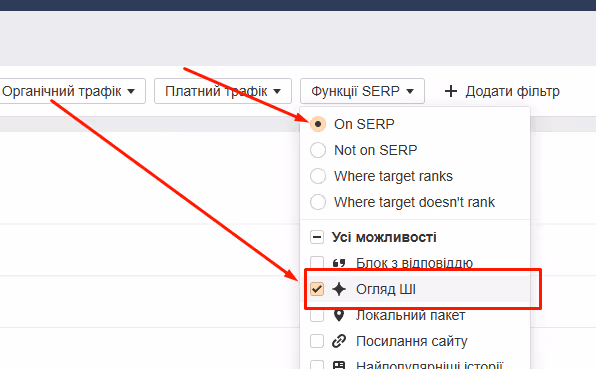Click the map pin icon of Локальний пакет

[x=339, y=315]
